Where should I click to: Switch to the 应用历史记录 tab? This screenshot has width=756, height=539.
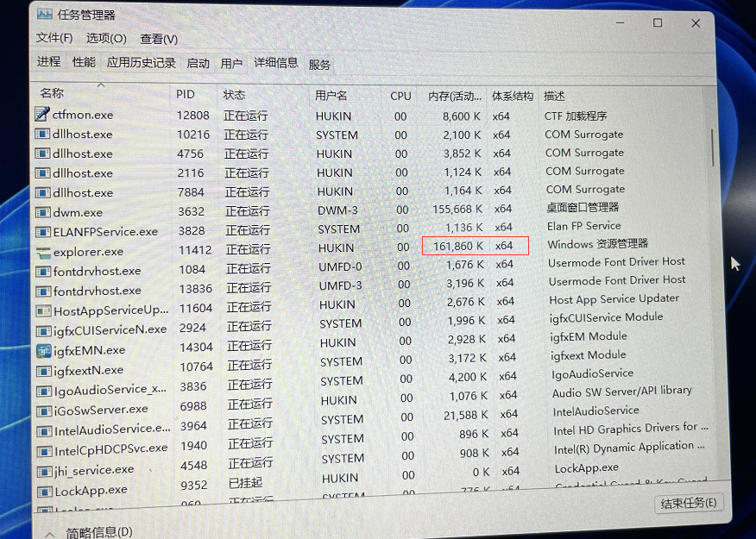(141, 63)
